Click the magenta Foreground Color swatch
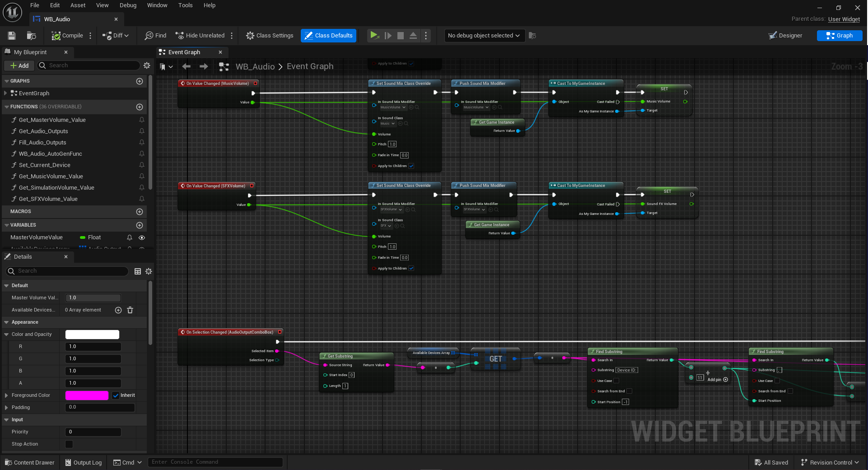 pyautogui.click(x=87, y=395)
